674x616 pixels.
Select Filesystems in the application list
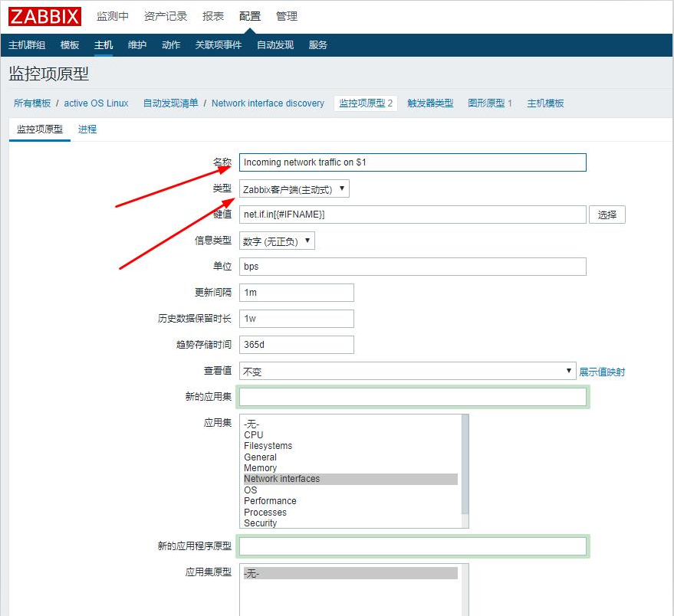tap(350, 446)
